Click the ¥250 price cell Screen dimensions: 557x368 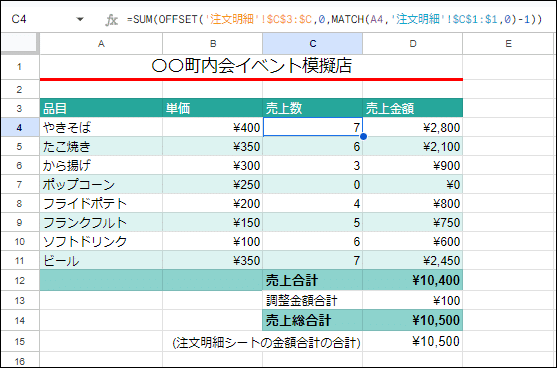pos(213,184)
